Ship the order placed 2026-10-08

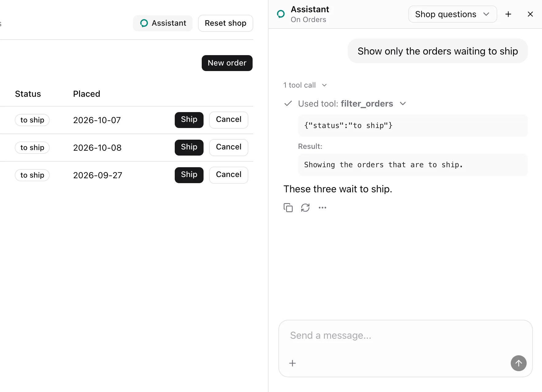click(x=189, y=148)
